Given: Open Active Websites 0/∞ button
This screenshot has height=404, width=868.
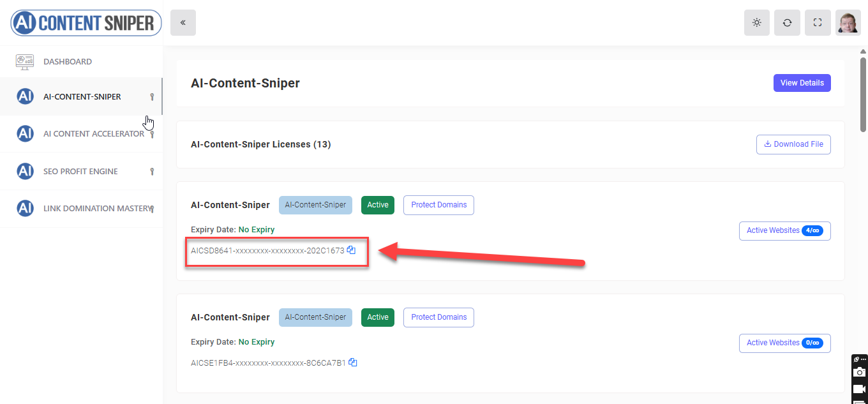Looking at the screenshot, I should [784, 343].
